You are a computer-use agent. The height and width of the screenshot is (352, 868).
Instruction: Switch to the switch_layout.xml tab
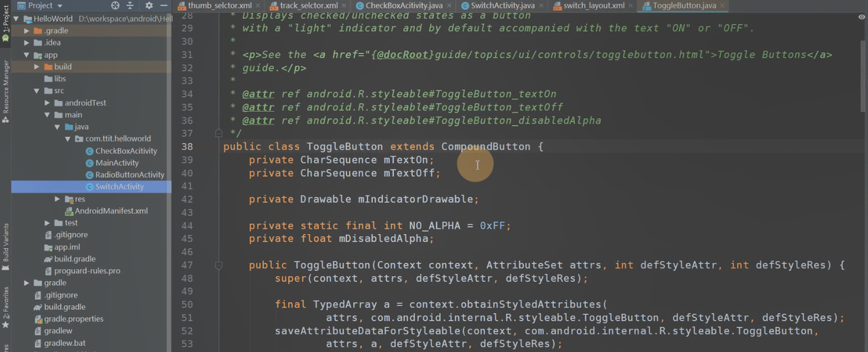593,6
